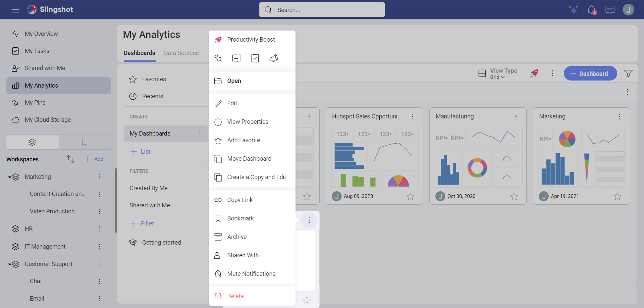Switch to workspaces layers view toggle
Viewport: 644px width, 308px height.
(33, 142)
